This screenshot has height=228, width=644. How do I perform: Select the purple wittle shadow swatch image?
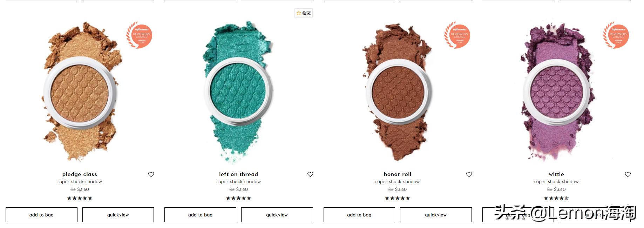tap(557, 92)
